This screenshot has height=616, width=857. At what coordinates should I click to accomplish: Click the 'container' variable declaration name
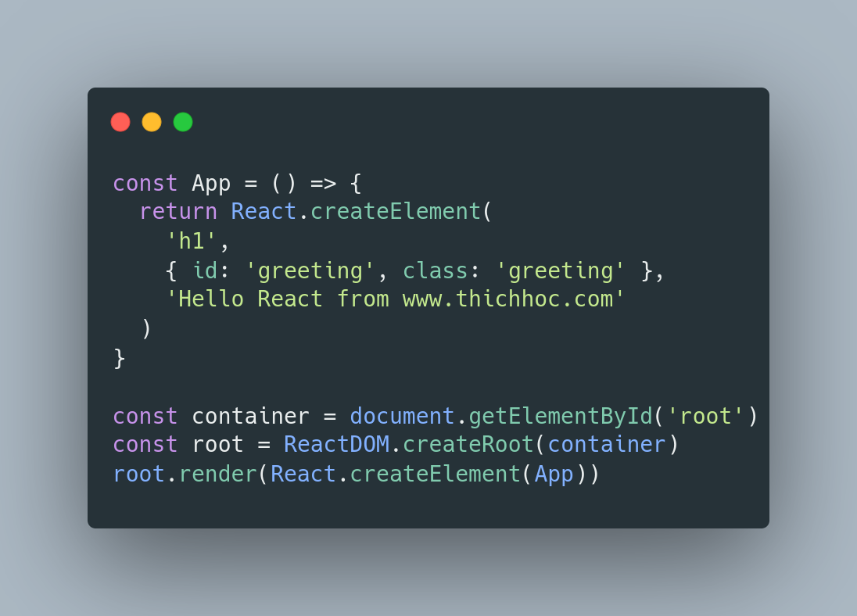point(250,417)
